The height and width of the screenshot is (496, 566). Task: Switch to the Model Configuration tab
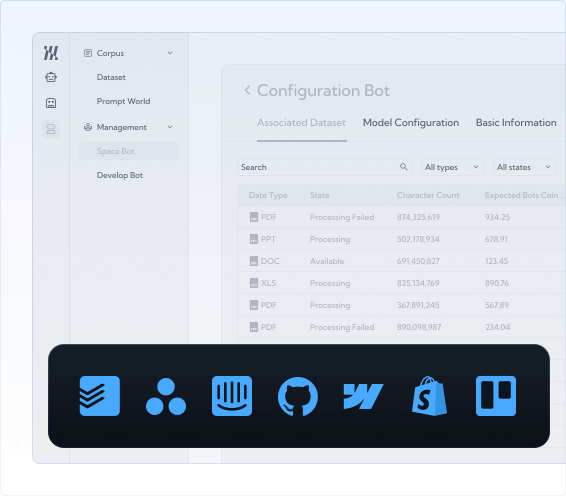click(411, 123)
